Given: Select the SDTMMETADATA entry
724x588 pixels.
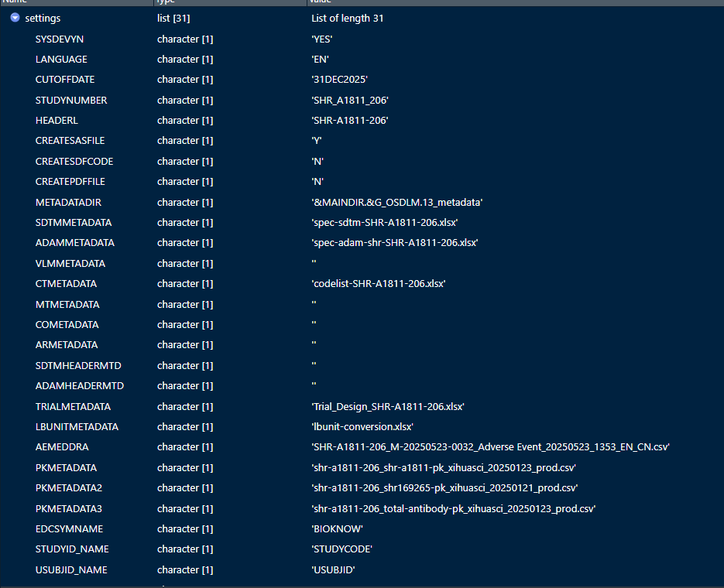Looking at the screenshot, I should [74, 223].
